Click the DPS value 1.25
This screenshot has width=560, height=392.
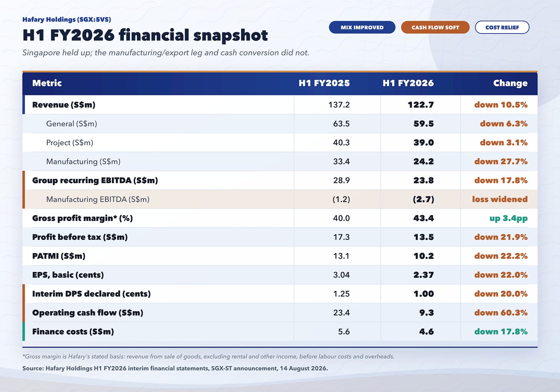point(342,294)
